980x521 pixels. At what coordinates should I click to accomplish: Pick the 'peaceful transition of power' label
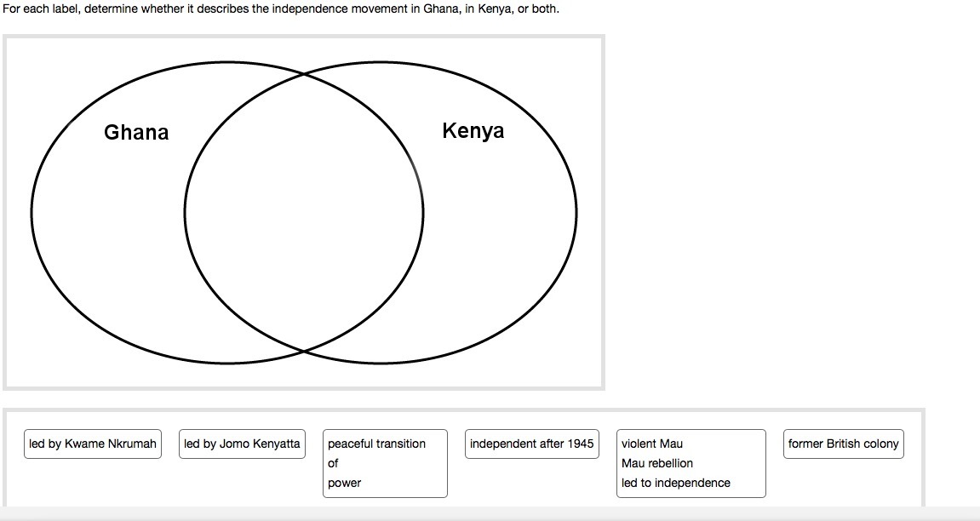(385, 463)
